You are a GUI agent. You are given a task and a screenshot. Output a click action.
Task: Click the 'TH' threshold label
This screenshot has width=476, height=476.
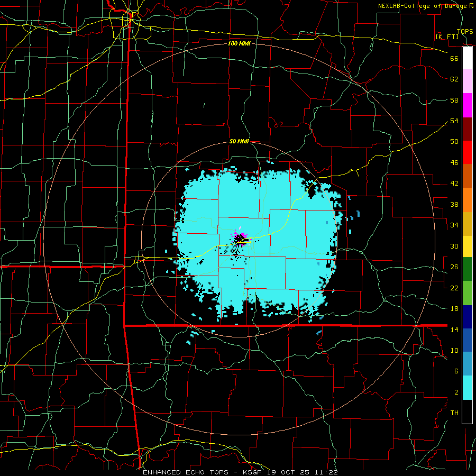(454, 413)
